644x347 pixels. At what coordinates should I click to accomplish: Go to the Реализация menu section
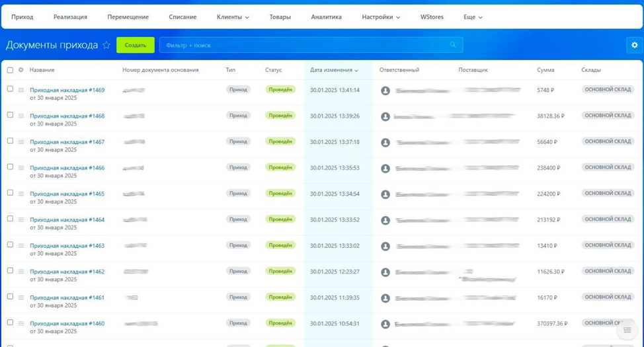(x=70, y=17)
